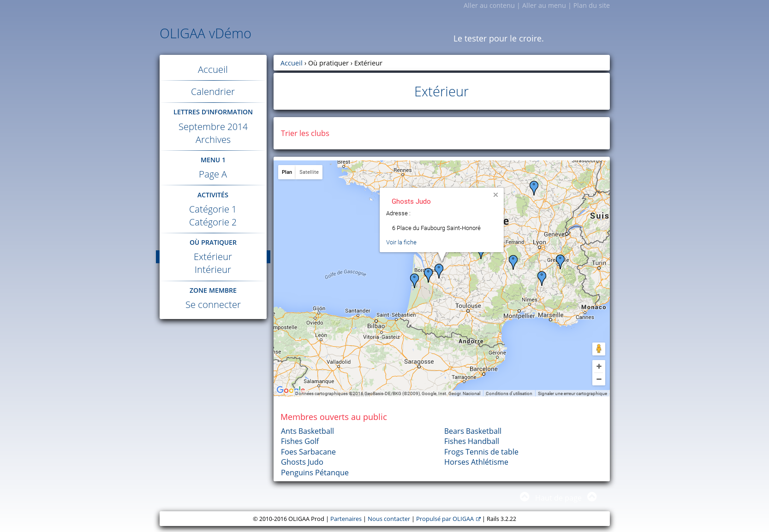
Task: Zoom out on the map
Action: click(599, 379)
